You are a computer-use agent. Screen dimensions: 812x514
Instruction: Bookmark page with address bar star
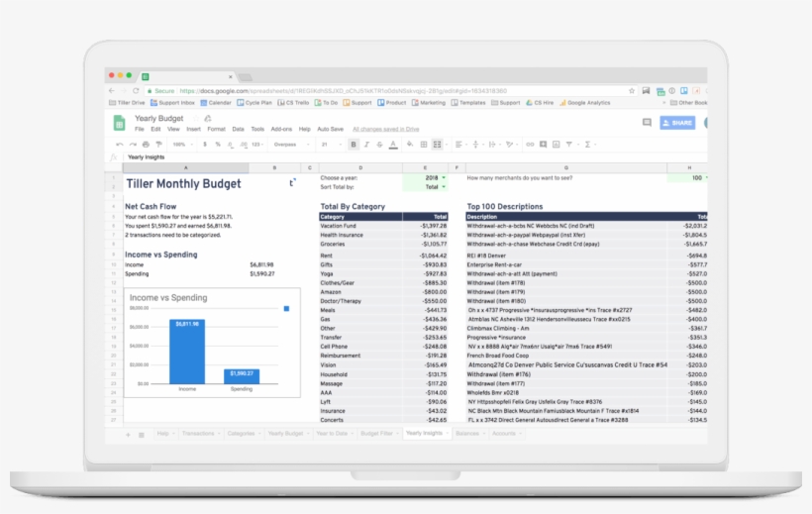click(631, 90)
